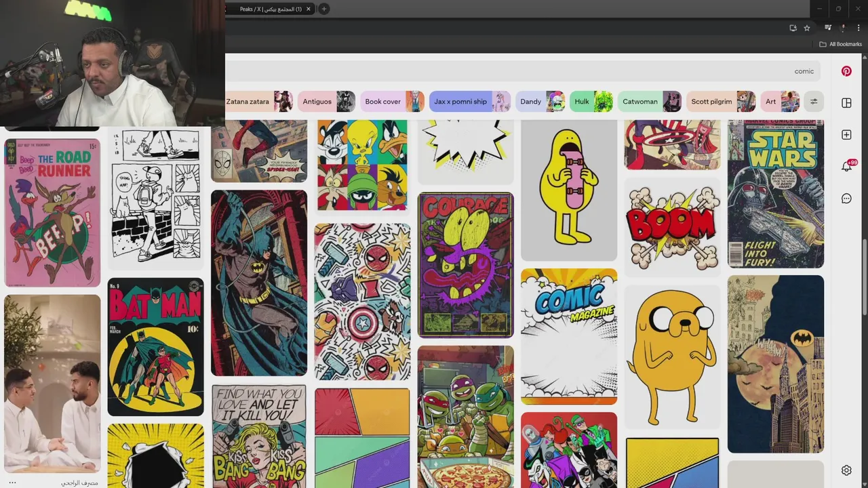Viewport: 868px width, 488px height.
Task: Open the Star Wars comic cover pin
Action: coord(776,194)
